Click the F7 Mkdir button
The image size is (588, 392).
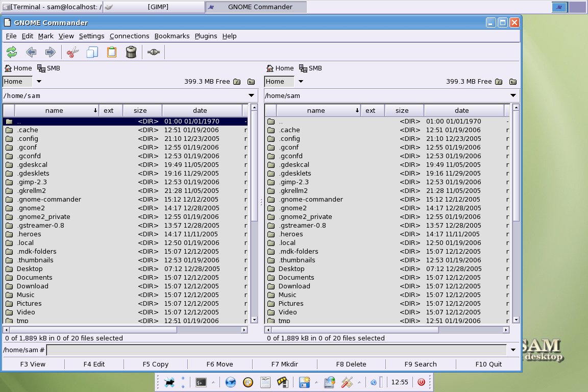click(x=285, y=364)
